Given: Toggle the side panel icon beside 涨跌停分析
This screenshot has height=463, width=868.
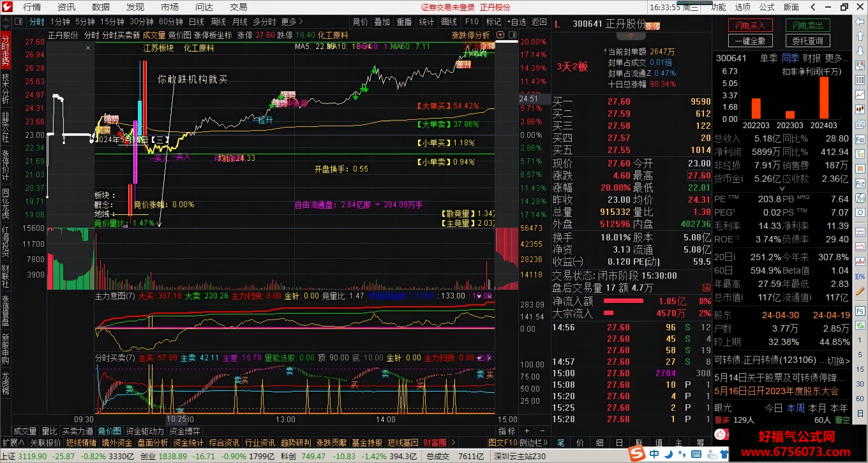Looking at the screenshot, I should 513,34.
